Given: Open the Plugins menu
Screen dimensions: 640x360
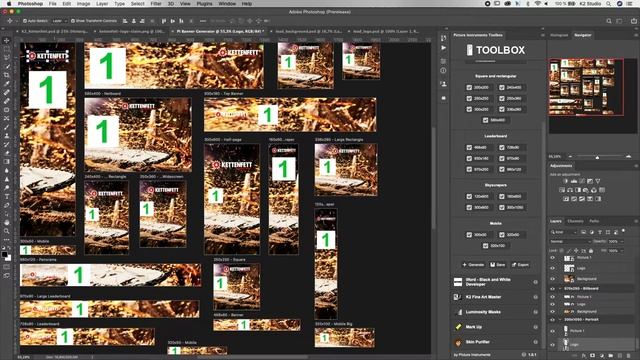Looking at the screenshot, I should click(x=204, y=4).
